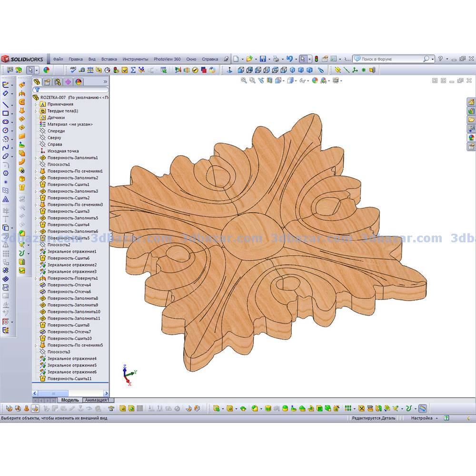Click the Undo arrow icon
The height and width of the screenshot is (476, 476).
[288, 59]
